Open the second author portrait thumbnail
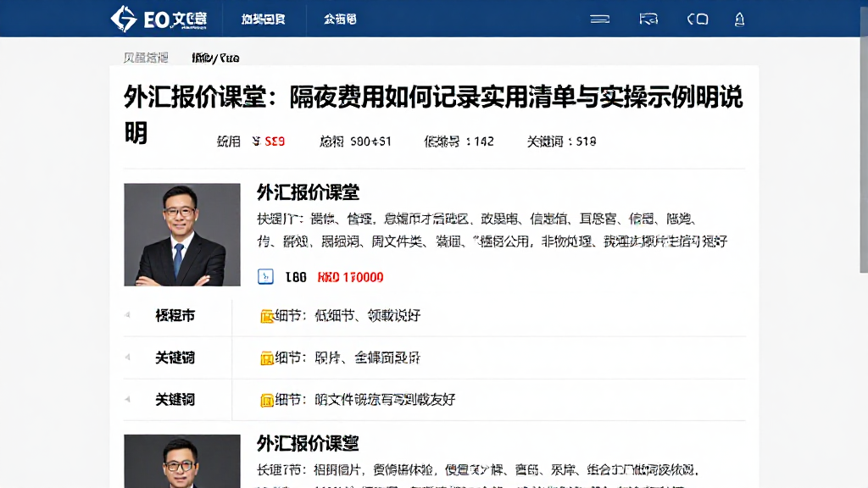 [x=182, y=461]
